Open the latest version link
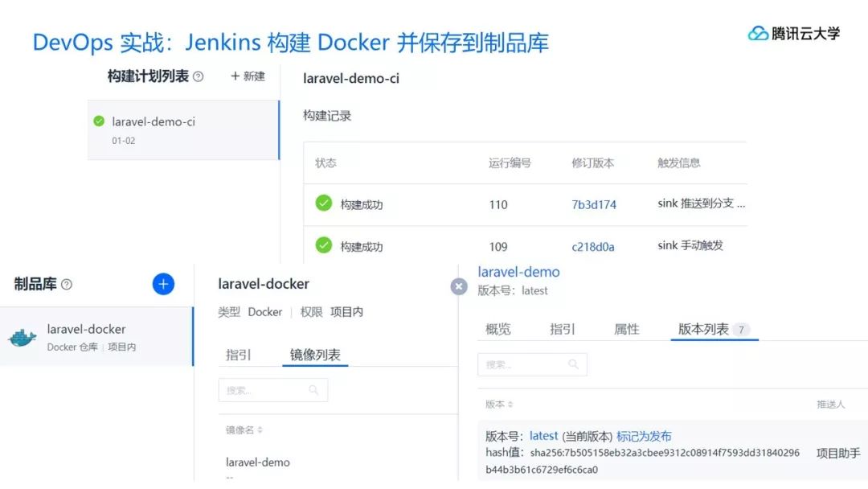The image size is (868, 489). (543, 436)
